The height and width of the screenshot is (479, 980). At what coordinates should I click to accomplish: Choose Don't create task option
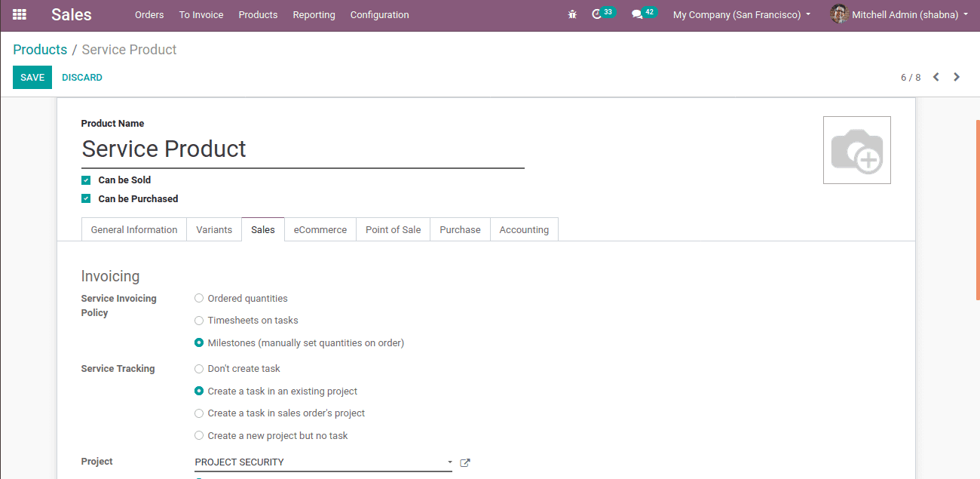199,369
